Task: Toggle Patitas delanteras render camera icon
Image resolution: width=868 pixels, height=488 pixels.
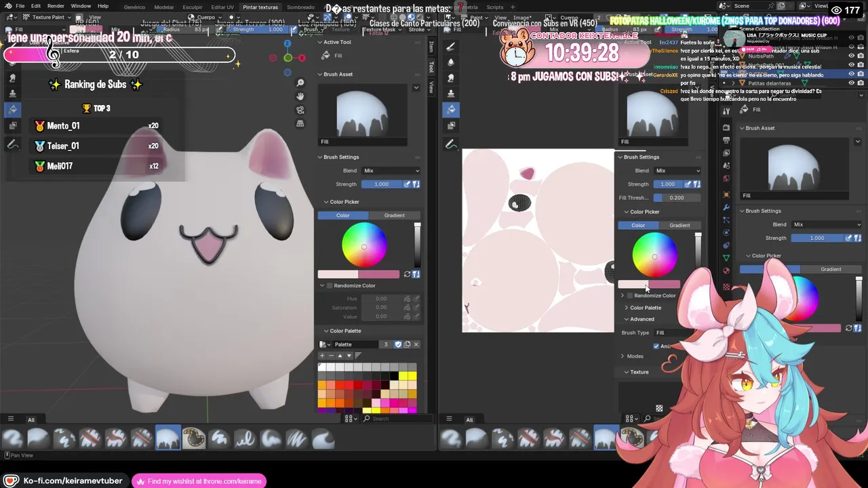Action: click(x=861, y=83)
